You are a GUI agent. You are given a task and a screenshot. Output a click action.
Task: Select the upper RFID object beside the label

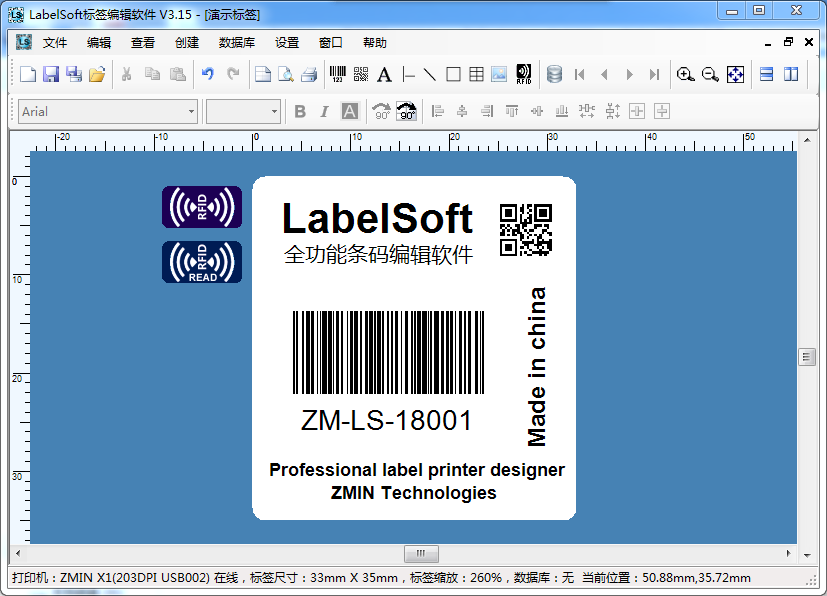point(202,207)
